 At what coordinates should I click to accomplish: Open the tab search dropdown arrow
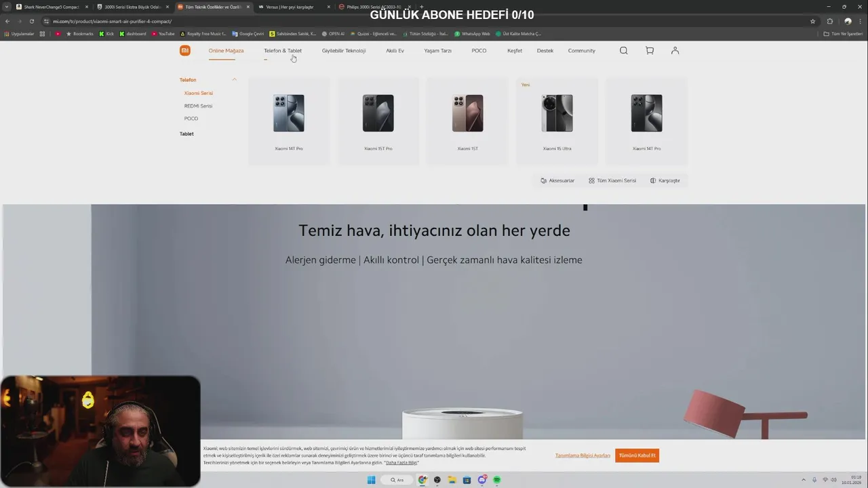6,7
